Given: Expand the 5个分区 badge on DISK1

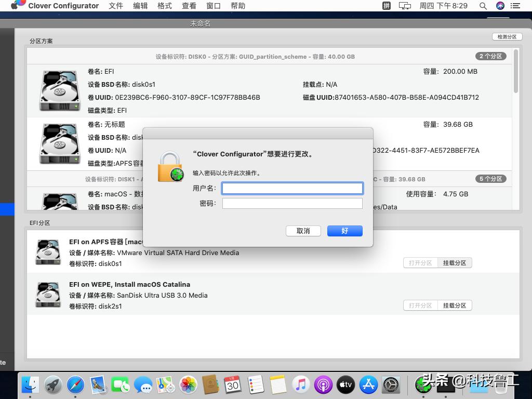Looking at the screenshot, I should 490,179.
